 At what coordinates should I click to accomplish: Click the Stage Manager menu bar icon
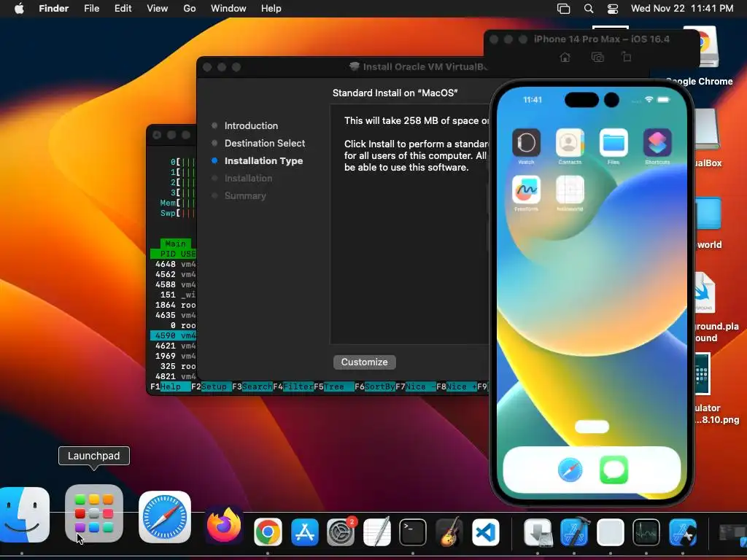click(x=564, y=9)
